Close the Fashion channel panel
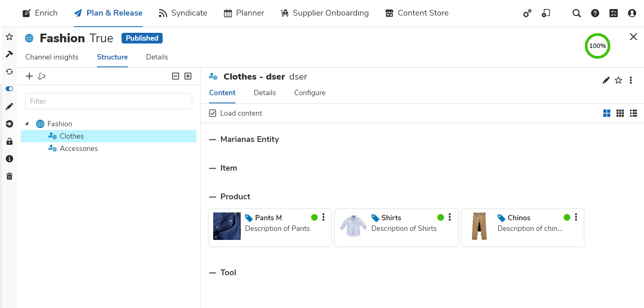This screenshot has height=308, width=644. coord(633,37)
